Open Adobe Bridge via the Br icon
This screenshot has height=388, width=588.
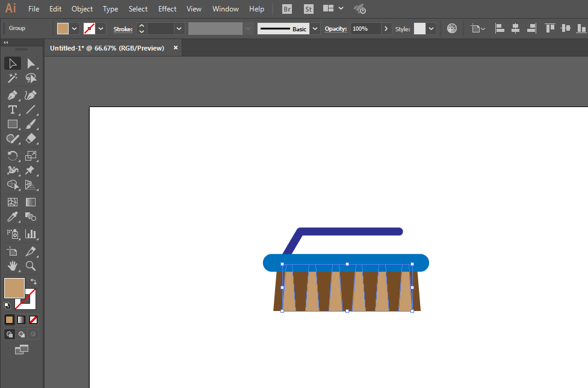[x=288, y=9]
